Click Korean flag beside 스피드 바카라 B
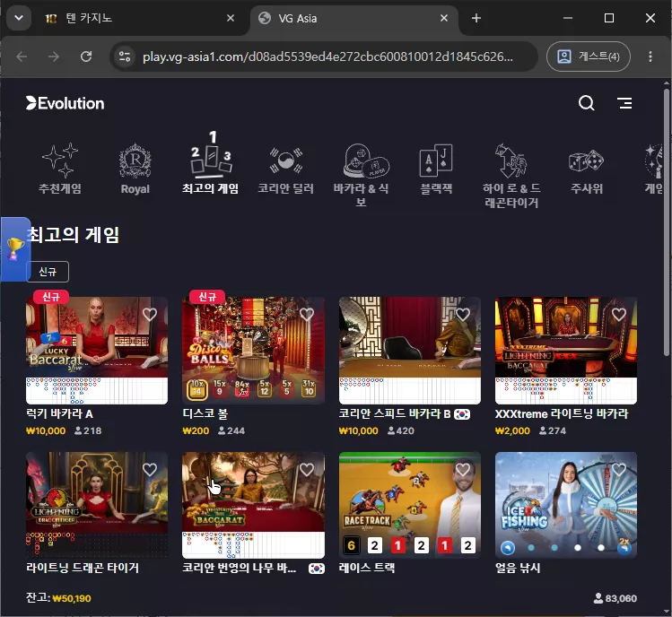Image resolution: width=672 pixels, height=617 pixels. coord(462,414)
